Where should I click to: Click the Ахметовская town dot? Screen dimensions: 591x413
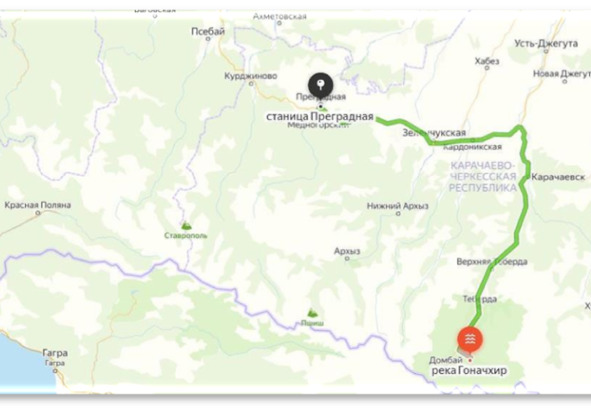pos(279,23)
